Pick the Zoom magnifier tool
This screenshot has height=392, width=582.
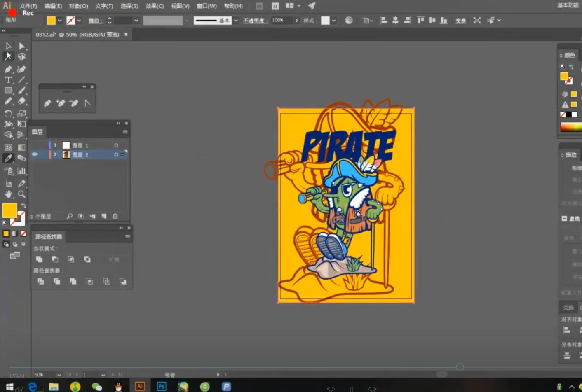[21, 194]
